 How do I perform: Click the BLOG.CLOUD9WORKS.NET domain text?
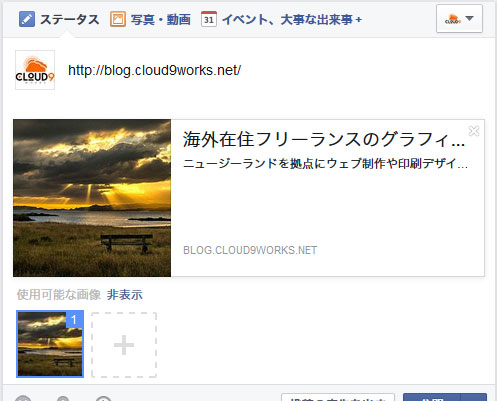click(250, 250)
